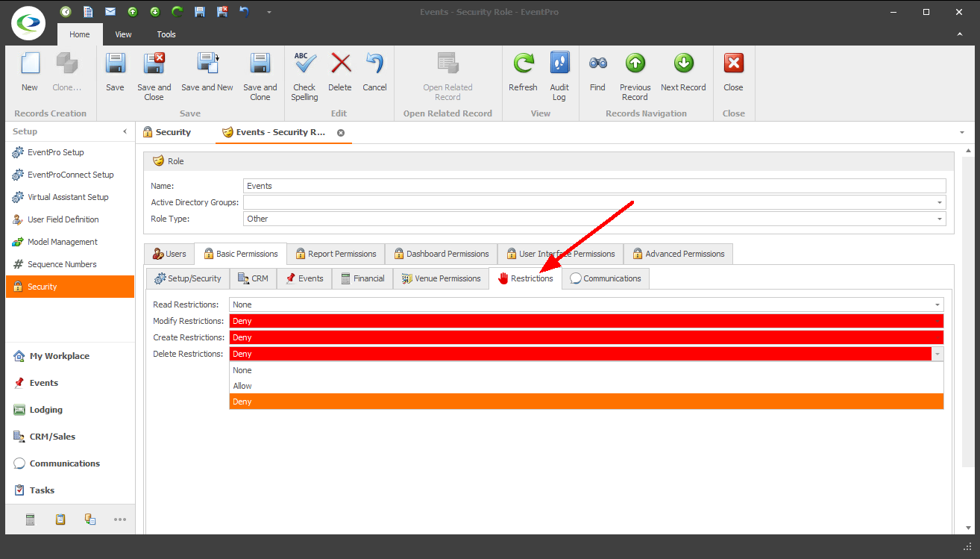This screenshot has height=559, width=980.
Task: Click the clipboard icon at sidebar bottom
Action: point(60,519)
